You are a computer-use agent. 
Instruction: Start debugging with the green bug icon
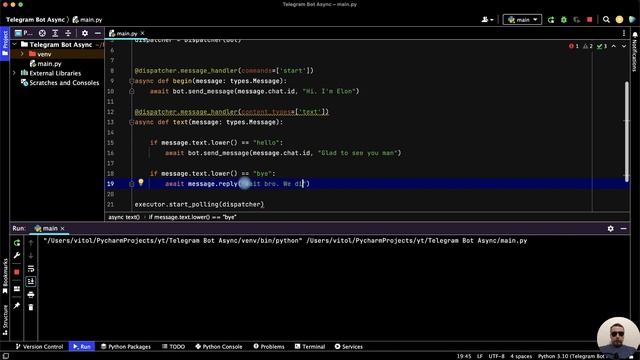point(564,20)
